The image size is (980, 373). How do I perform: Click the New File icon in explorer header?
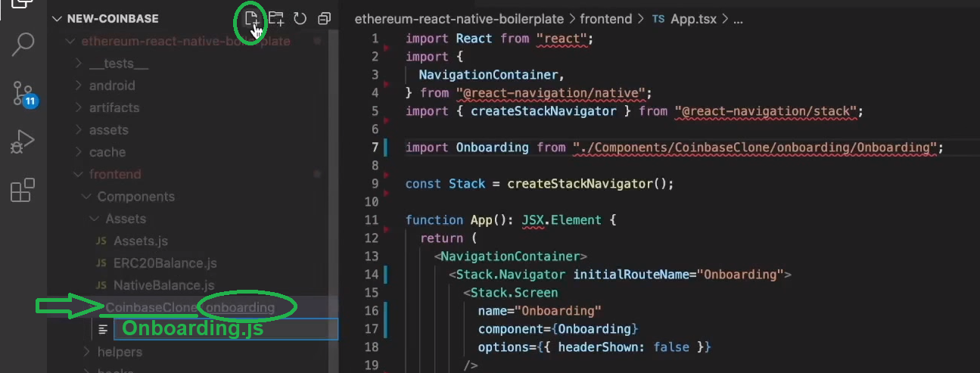click(251, 18)
